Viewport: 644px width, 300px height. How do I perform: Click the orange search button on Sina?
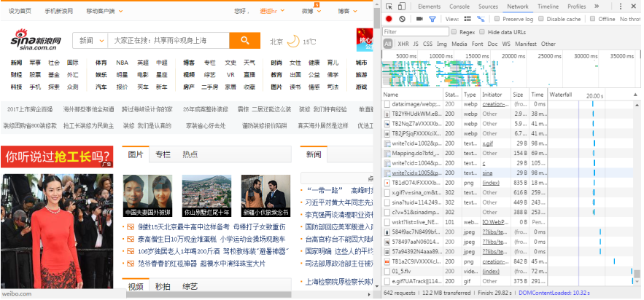pos(245,40)
